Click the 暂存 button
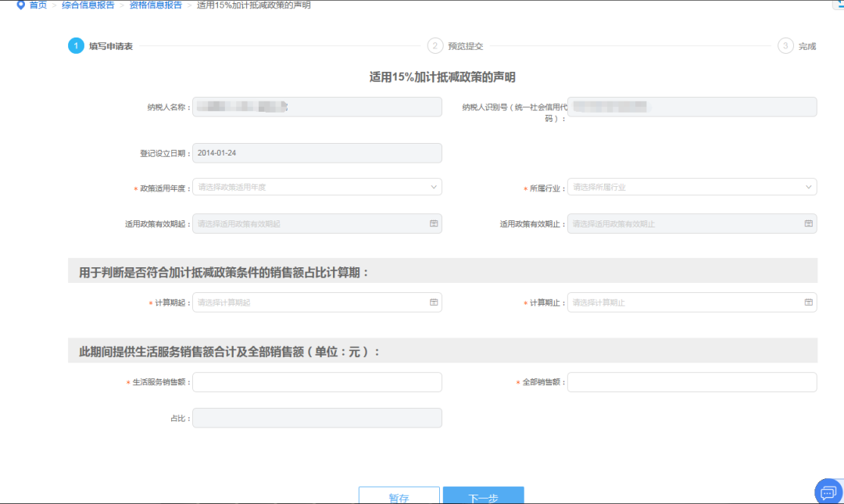This screenshot has height=504, width=844. point(399,495)
